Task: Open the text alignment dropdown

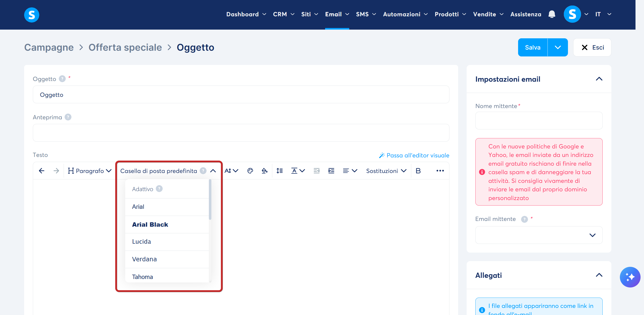Action: click(x=350, y=171)
